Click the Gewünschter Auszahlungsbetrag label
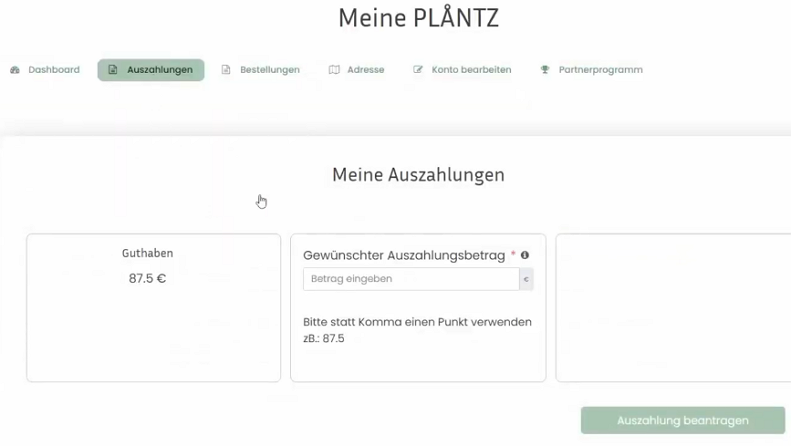This screenshot has width=791, height=446. pyautogui.click(x=404, y=255)
